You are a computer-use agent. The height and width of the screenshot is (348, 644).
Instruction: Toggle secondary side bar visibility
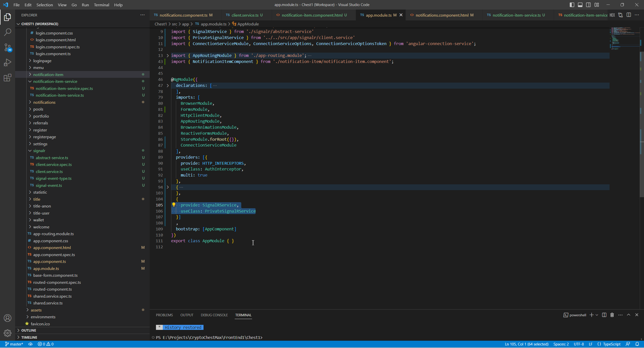pos(588,5)
